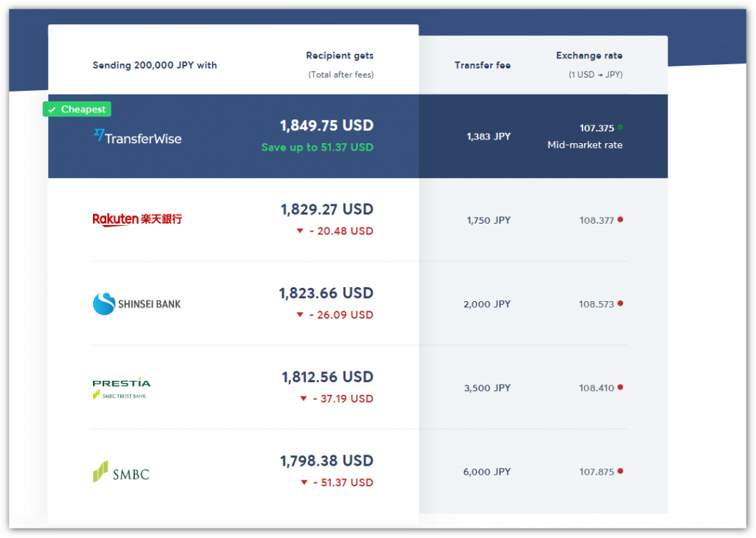The image size is (756, 538).
Task: Select the 1,849.75 USD amount
Action: click(x=327, y=125)
